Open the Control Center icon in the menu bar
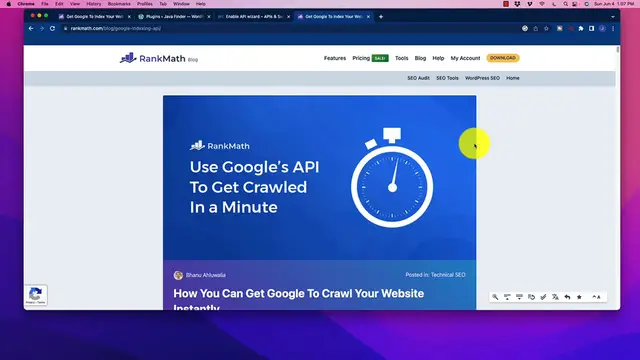Viewport: 640px width, 360px height. pos(575,4)
